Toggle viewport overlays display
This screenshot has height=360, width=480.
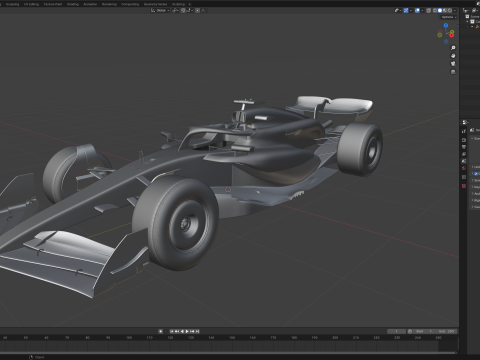(x=417, y=10)
